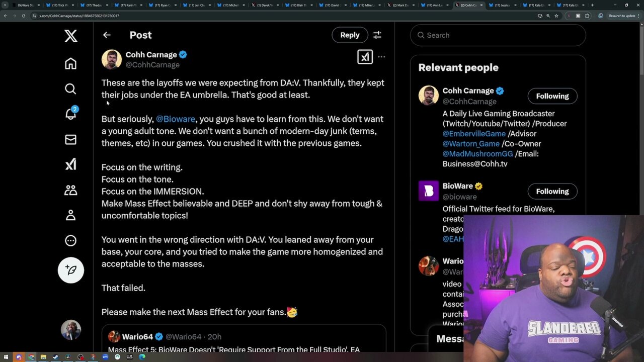This screenshot has height=362, width=644.
Task: Click the BioWare purple avatar
Action: (429, 191)
